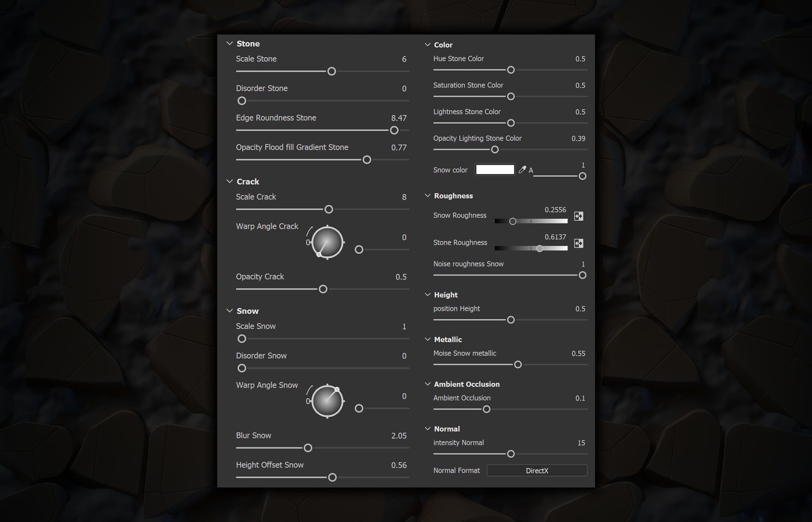Click the Disorder Snow slider handle
The height and width of the screenshot is (522, 812).
tap(242, 368)
